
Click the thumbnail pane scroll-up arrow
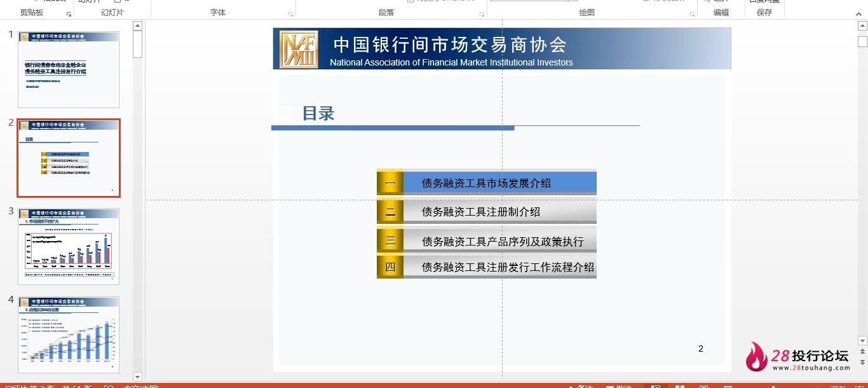click(137, 25)
